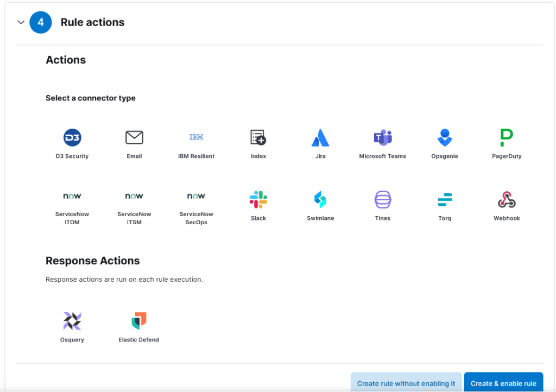Viewport: 556px width, 392px height.
Task: Click the response actions description sentence
Action: (124, 279)
